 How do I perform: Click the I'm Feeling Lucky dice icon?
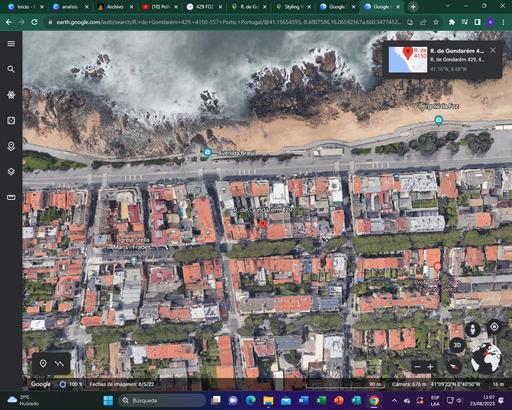(11, 121)
